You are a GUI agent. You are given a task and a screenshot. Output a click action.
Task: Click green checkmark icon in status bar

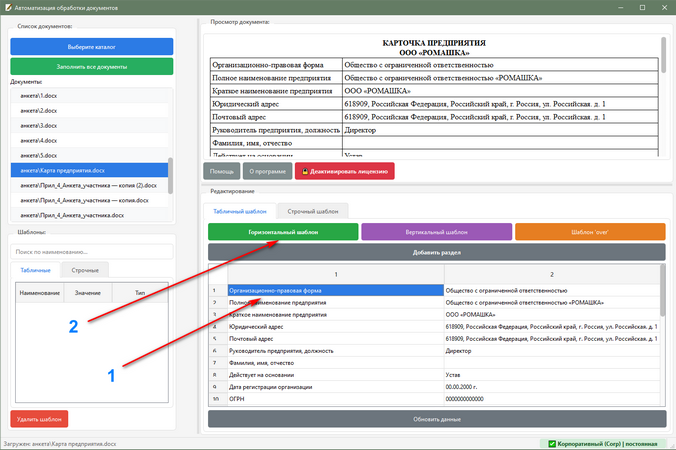pos(552,444)
